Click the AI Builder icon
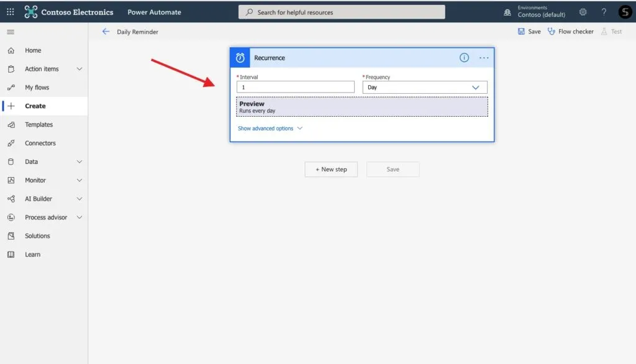Image resolution: width=636 pixels, height=364 pixels. (x=11, y=199)
